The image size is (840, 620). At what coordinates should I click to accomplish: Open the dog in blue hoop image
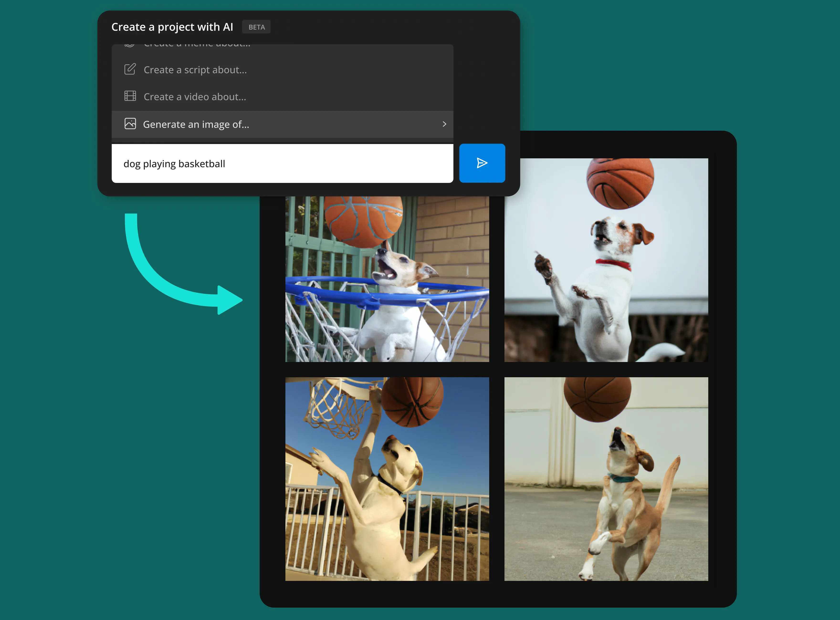coord(387,279)
